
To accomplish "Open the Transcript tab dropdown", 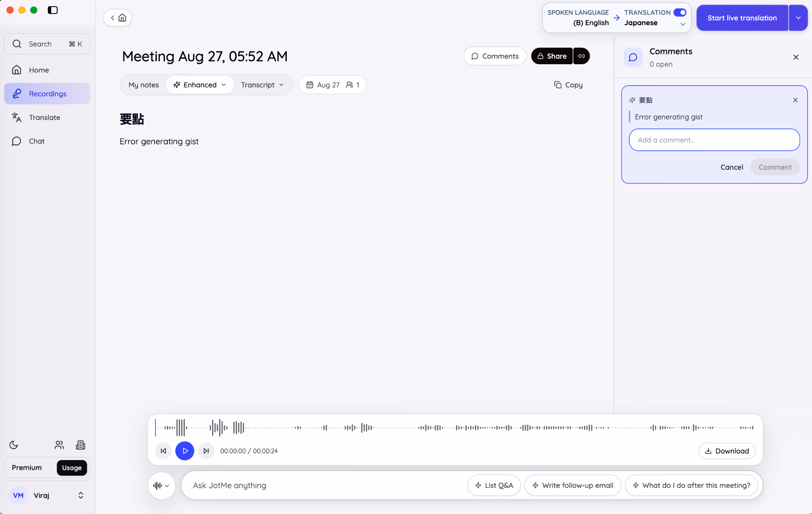I will coord(262,84).
